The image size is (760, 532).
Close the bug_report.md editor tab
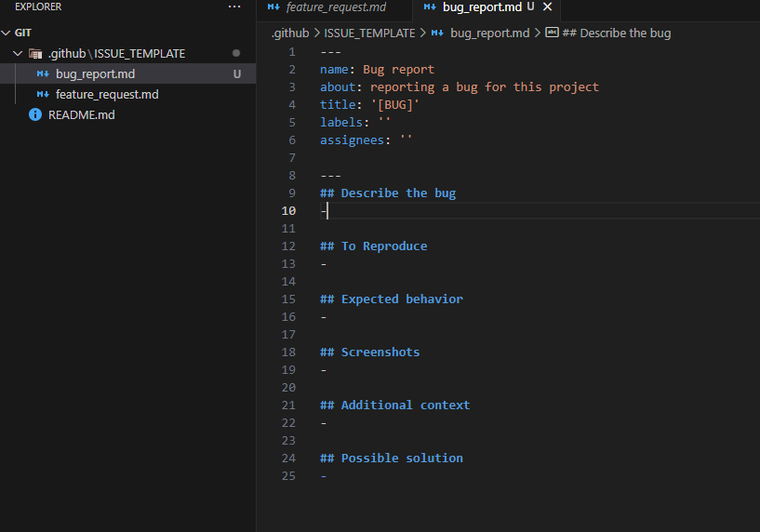[547, 7]
